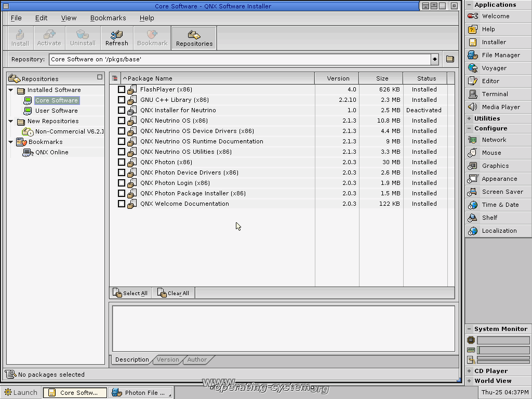Switch to the Author tab
This screenshot has height=399, width=532.
(197, 360)
